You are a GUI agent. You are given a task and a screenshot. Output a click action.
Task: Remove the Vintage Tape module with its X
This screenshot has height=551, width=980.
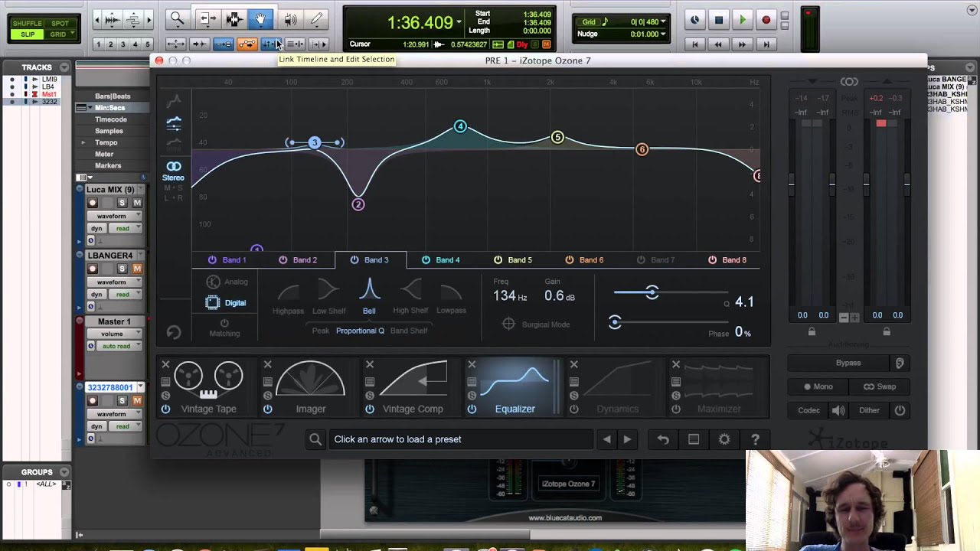[x=165, y=364]
